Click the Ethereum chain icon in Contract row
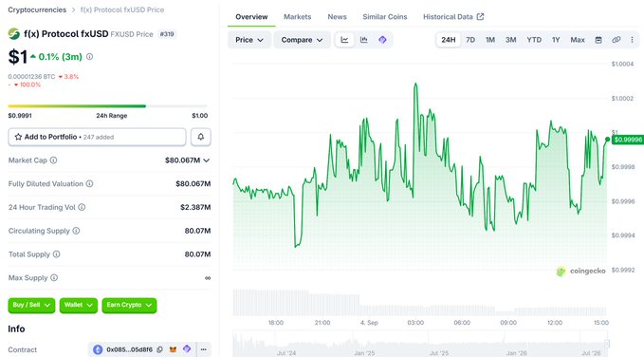 pos(98,349)
